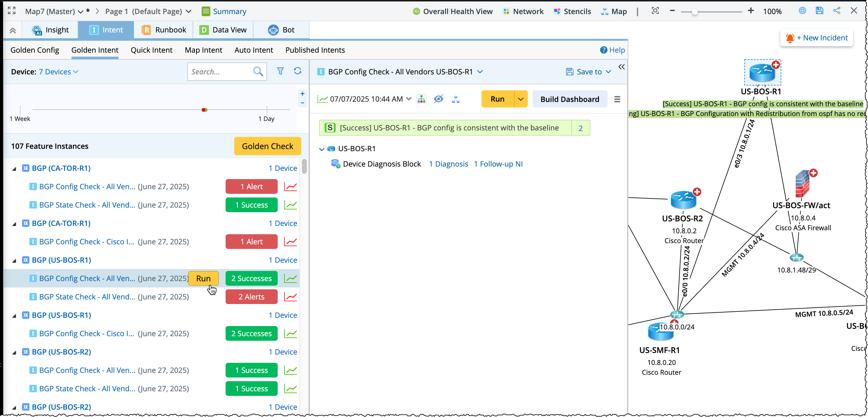This screenshot has width=868, height=417.
Task: Select the Quick Intent tab
Action: [151, 50]
